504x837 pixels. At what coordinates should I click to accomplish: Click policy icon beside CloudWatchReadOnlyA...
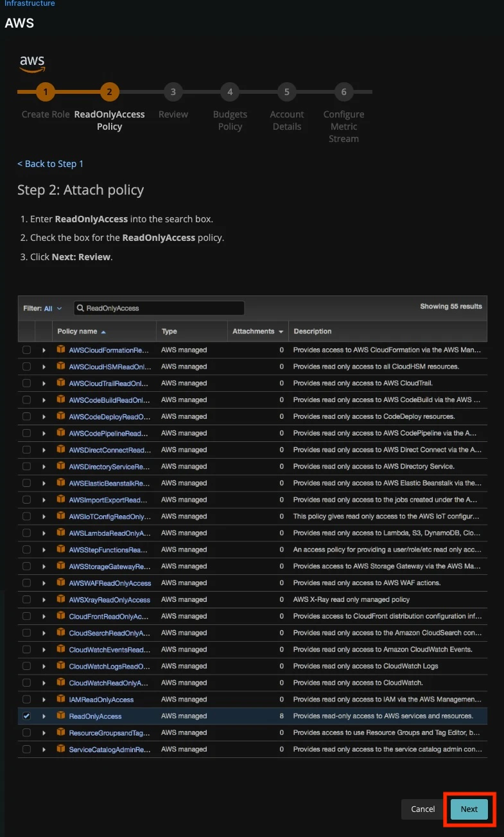pyautogui.click(x=61, y=682)
